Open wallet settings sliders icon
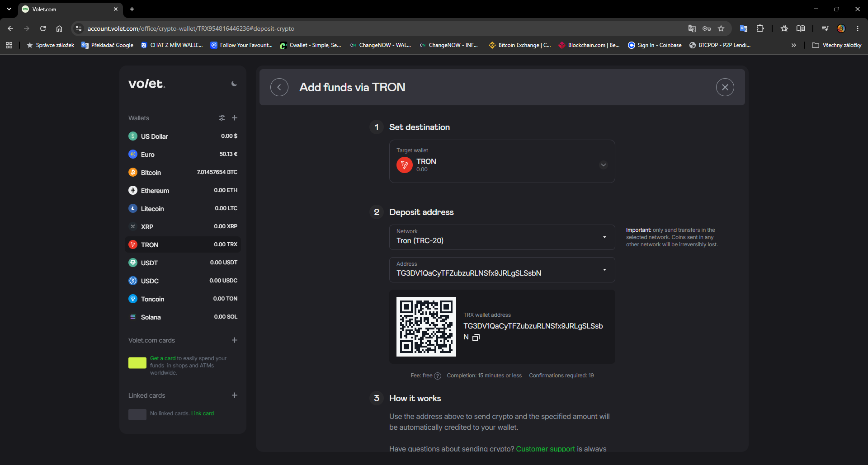 click(x=222, y=118)
